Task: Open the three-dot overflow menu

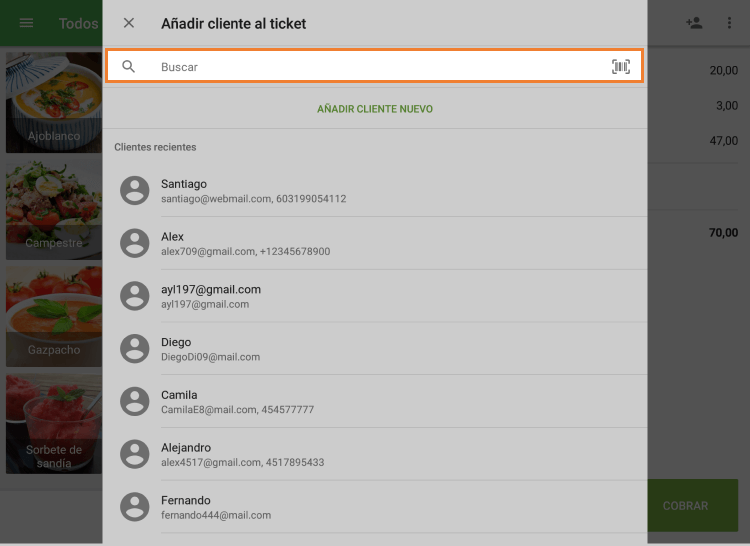Action: point(729,23)
